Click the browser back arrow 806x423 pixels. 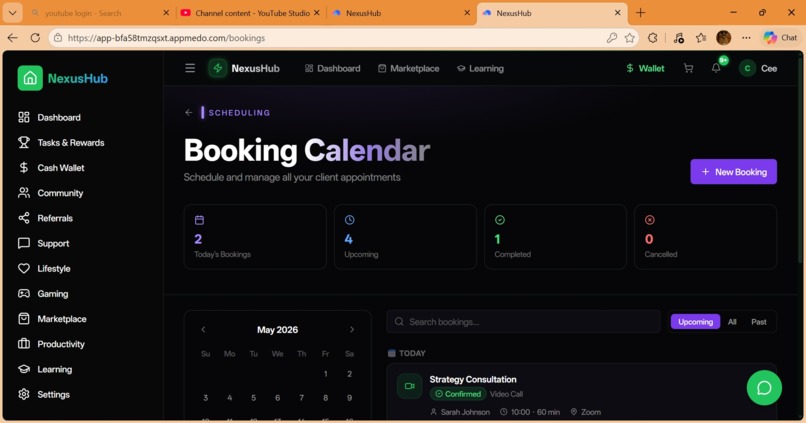click(x=12, y=38)
